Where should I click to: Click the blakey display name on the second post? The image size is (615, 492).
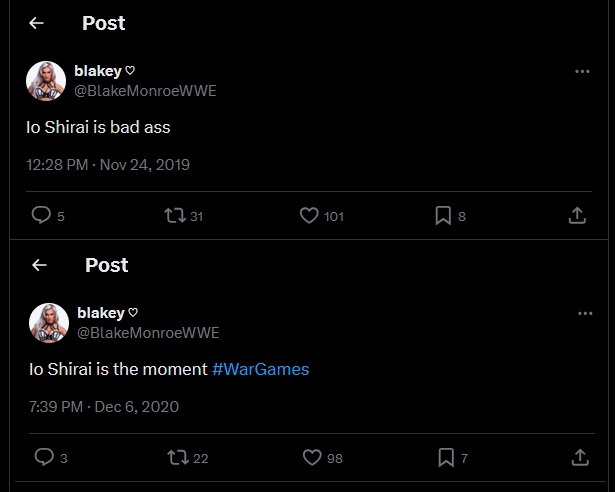(102, 314)
